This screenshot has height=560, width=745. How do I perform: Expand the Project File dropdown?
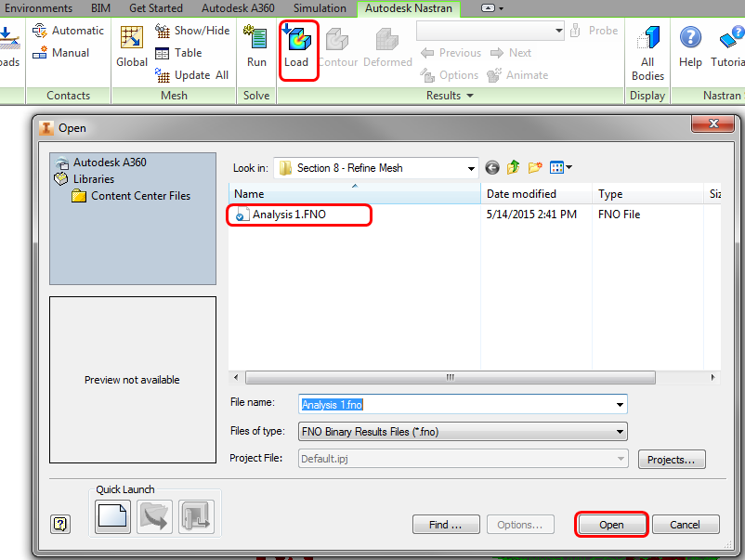point(621,459)
